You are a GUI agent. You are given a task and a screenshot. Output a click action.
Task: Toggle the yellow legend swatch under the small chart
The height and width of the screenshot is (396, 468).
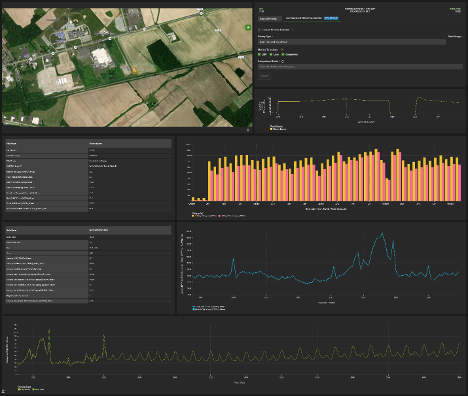[271, 129]
